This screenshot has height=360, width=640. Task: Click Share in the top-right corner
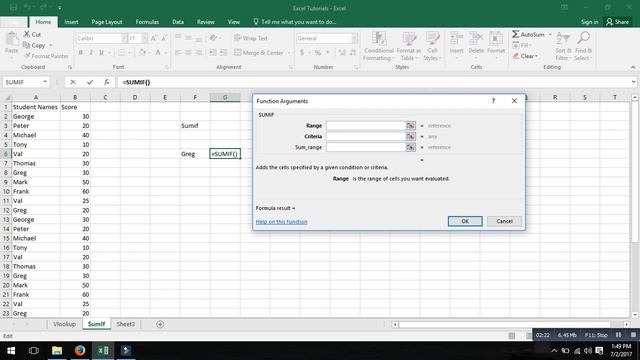tap(618, 22)
